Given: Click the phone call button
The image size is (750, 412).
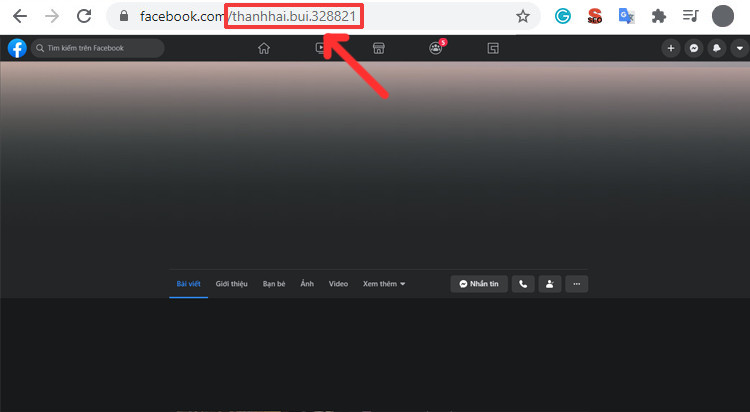Looking at the screenshot, I should 523,284.
